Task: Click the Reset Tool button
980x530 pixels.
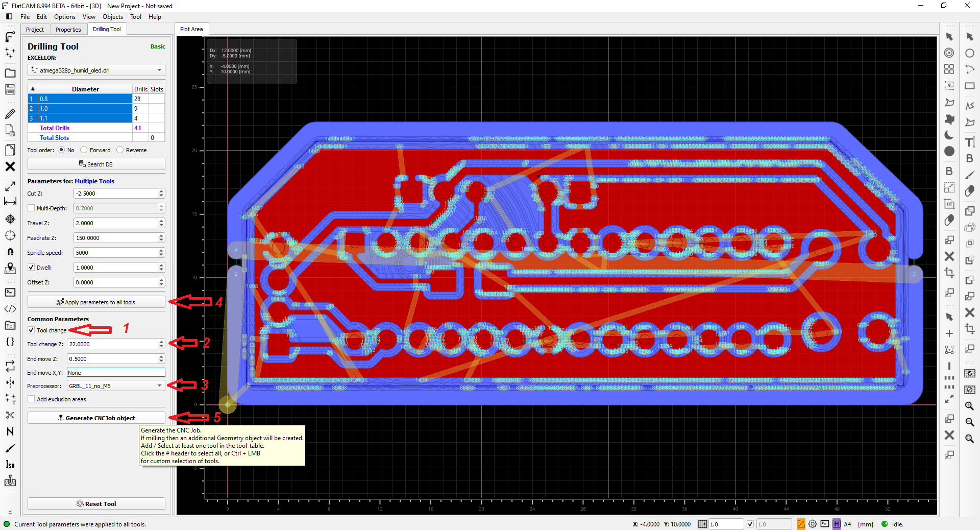Action: pyautogui.click(x=96, y=503)
